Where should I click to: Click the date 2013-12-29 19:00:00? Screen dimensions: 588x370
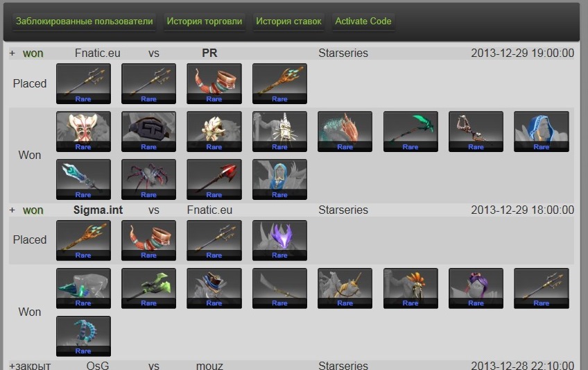(x=522, y=53)
